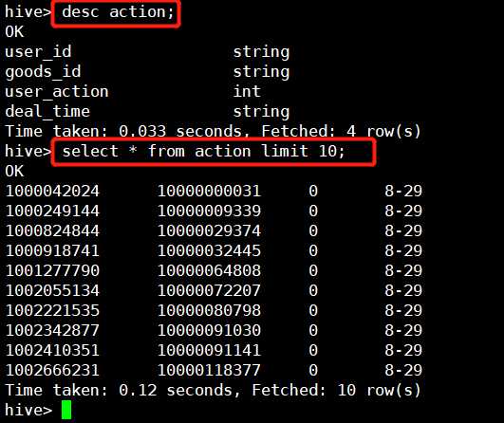Click the OK line below desc action
Image resolution: width=504 pixels, height=423 pixels.
(x=14, y=32)
